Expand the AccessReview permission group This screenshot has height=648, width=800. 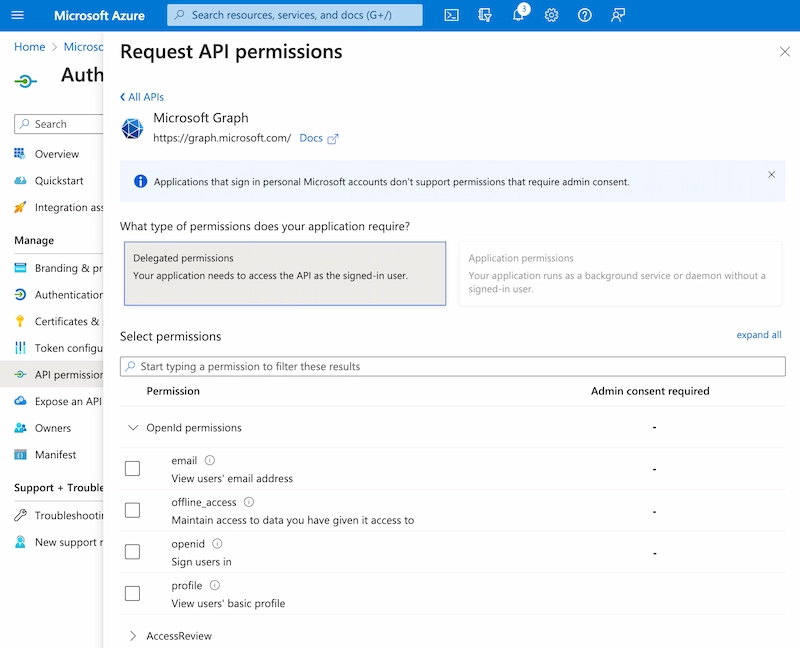click(133, 636)
